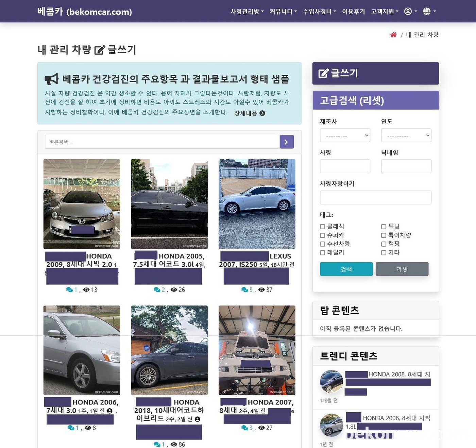Open the LEXUS 2007, IS250 post title
476x448 pixels.
pyautogui.click(x=257, y=260)
